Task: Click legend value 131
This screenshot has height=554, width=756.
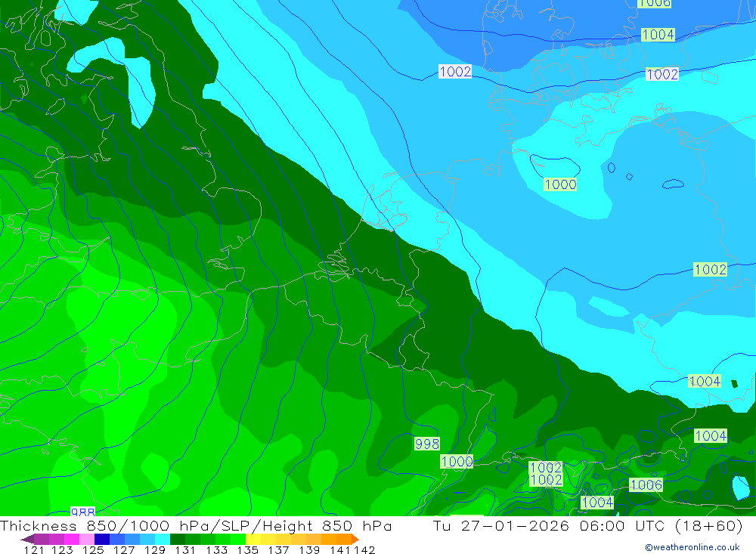Action: [x=186, y=549]
